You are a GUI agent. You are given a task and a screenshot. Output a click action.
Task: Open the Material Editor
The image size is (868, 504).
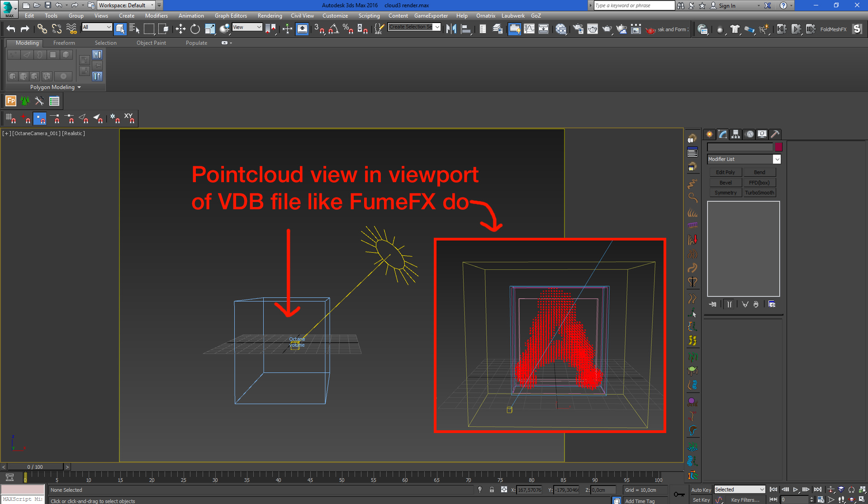point(561,29)
